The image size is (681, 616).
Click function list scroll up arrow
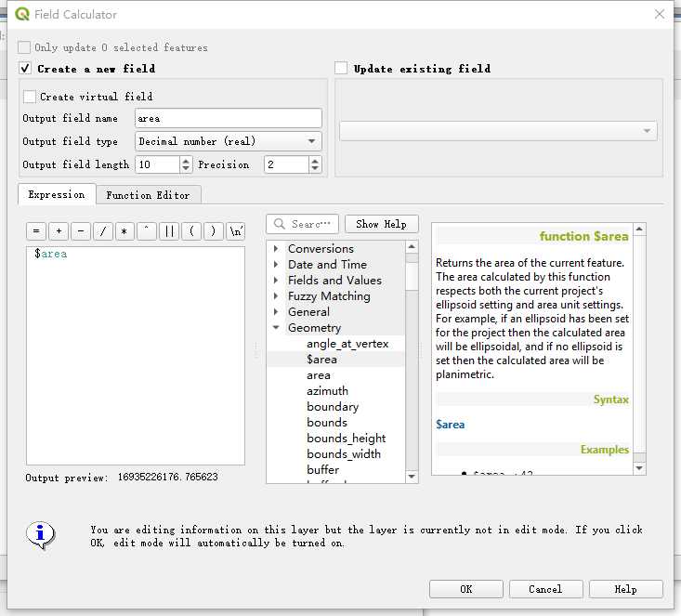pyautogui.click(x=412, y=247)
